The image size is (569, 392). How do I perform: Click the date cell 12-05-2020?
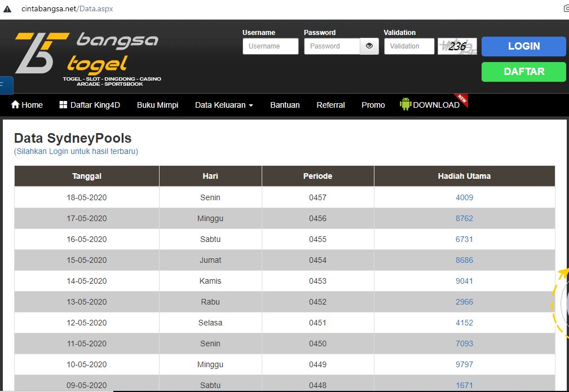click(87, 323)
